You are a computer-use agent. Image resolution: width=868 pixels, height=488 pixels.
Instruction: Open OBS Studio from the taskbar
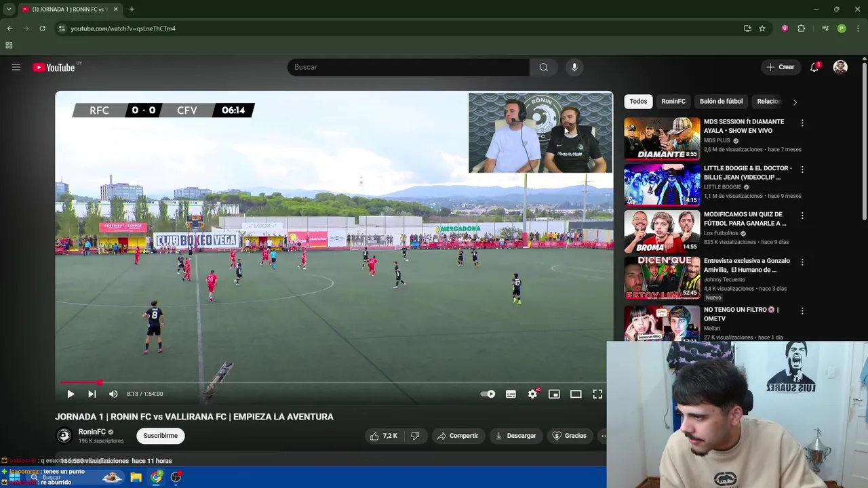[176, 477]
